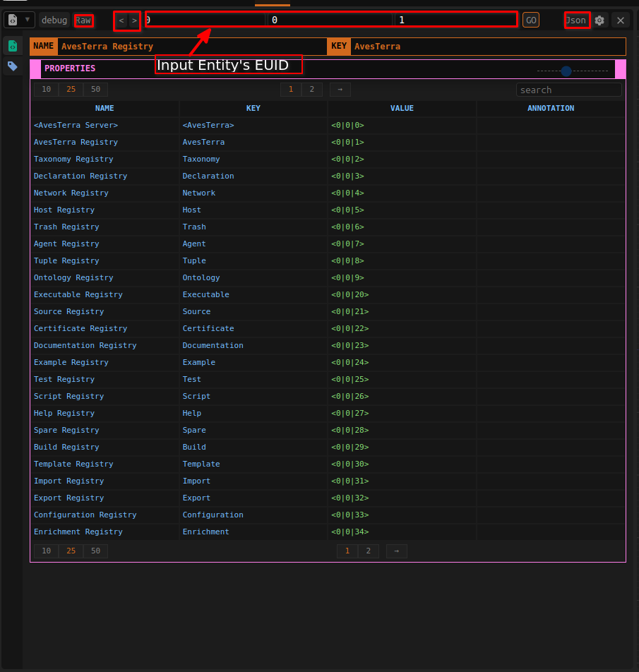Screen dimensions: 639x672
Task: Click value <0|0|28> of Spare Registry
Action: (x=350, y=430)
